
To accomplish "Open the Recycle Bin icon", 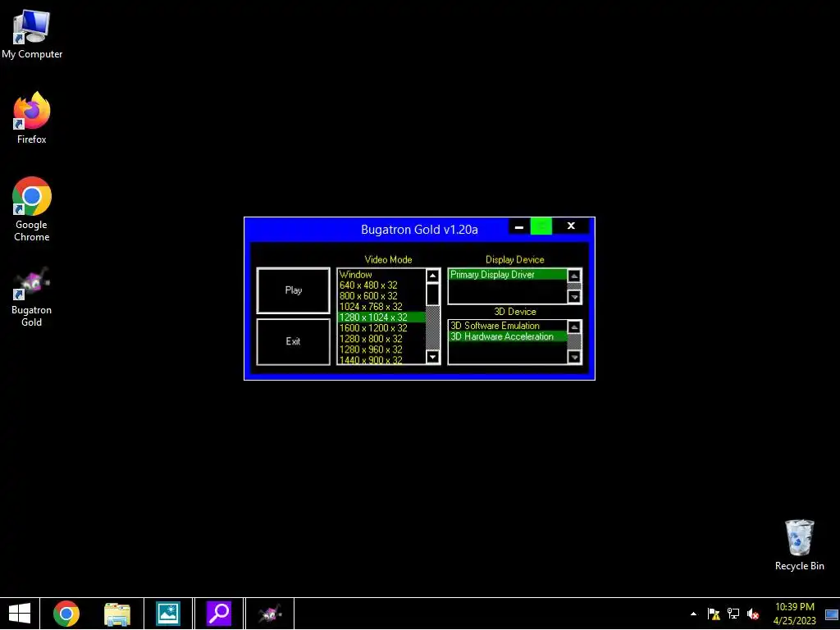I will pos(799,545).
